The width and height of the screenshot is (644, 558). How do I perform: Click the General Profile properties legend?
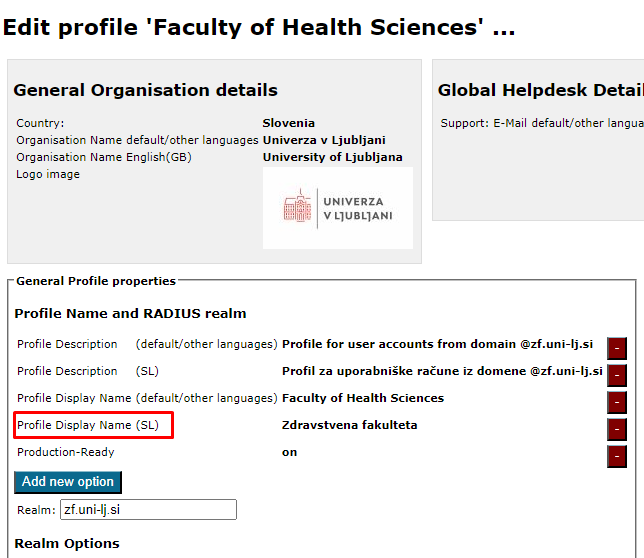pyautogui.click(x=96, y=281)
